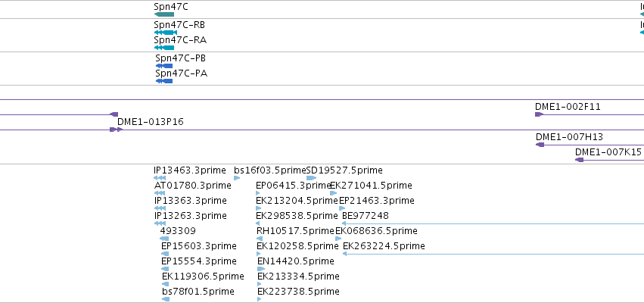This screenshot has width=644, height=303.
Task: Click the Spn47C-RB transcript glyph
Action: pyautogui.click(x=166, y=33)
